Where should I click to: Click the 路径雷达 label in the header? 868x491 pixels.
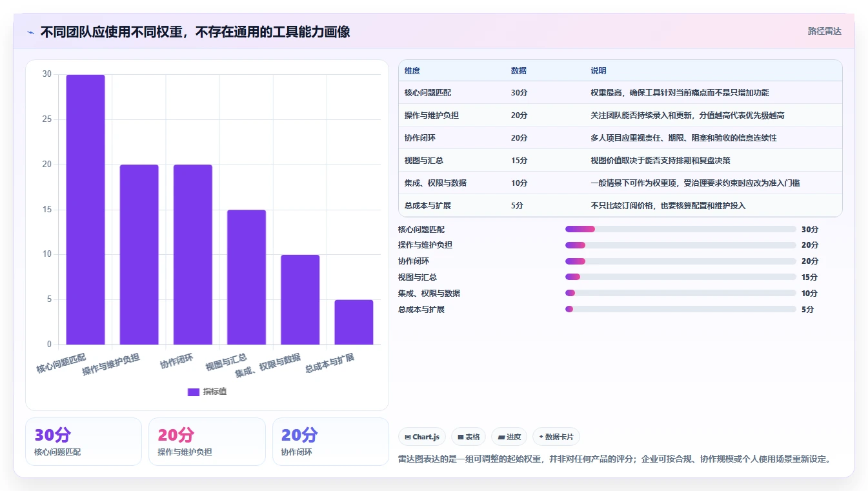point(824,31)
